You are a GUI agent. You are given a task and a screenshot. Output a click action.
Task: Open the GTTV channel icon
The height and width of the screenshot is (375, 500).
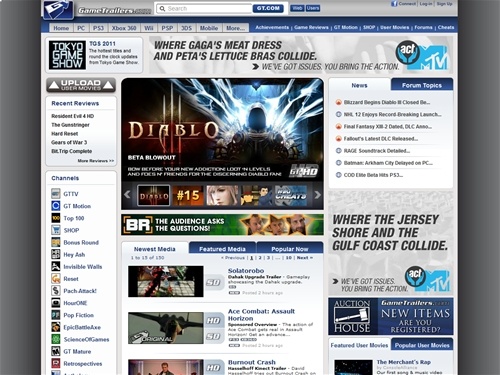tap(56, 194)
